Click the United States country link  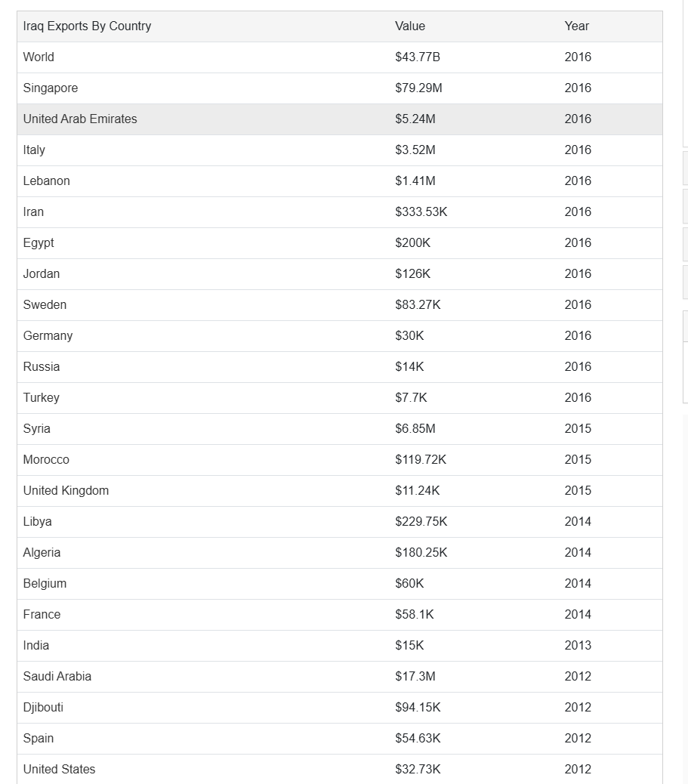[x=59, y=770]
